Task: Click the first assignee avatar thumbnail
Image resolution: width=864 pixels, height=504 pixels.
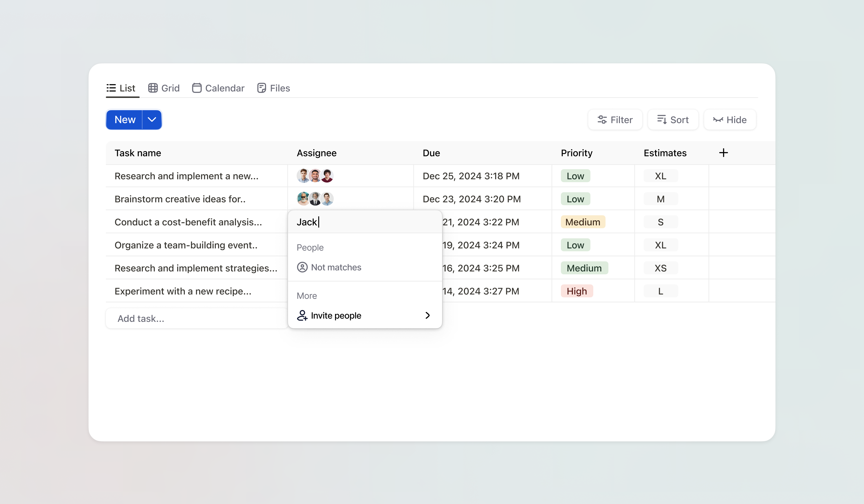Action: (303, 175)
